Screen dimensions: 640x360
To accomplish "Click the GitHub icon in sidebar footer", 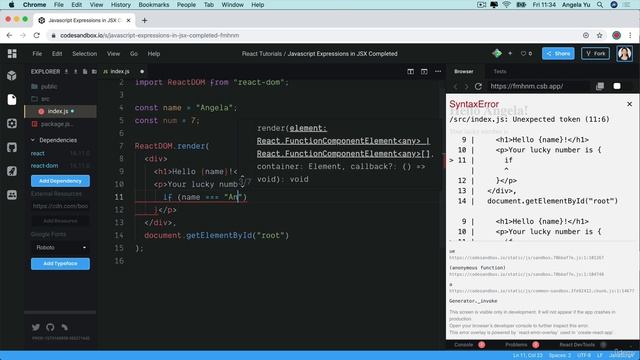I will [50, 327].
